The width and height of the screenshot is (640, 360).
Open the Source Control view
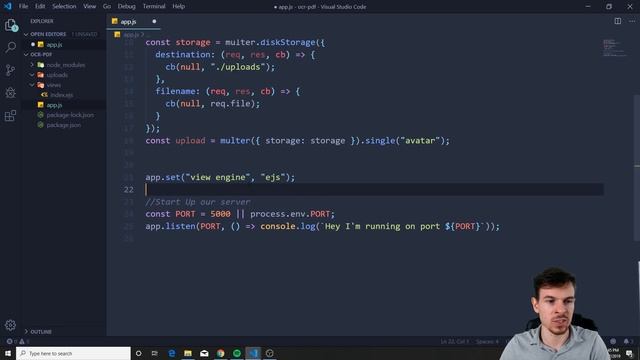tap(11, 70)
